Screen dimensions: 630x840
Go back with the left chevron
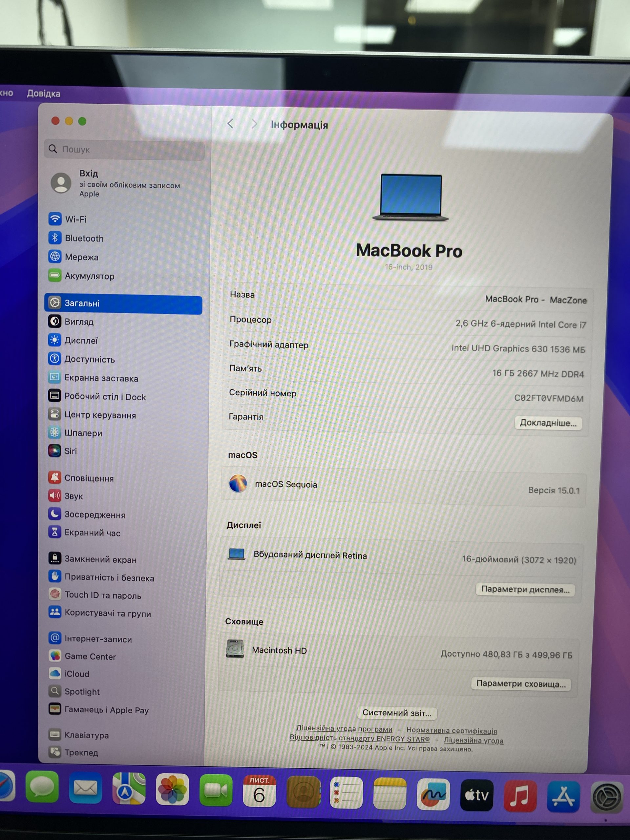(x=230, y=123)
